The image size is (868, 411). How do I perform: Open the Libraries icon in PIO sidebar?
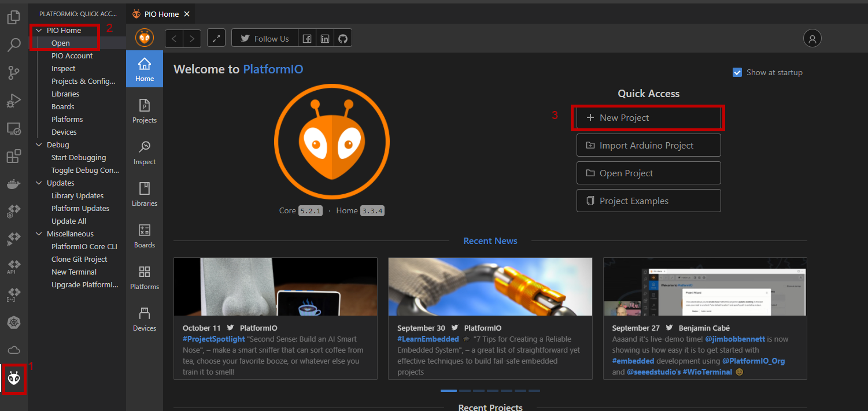pos(145,194)
